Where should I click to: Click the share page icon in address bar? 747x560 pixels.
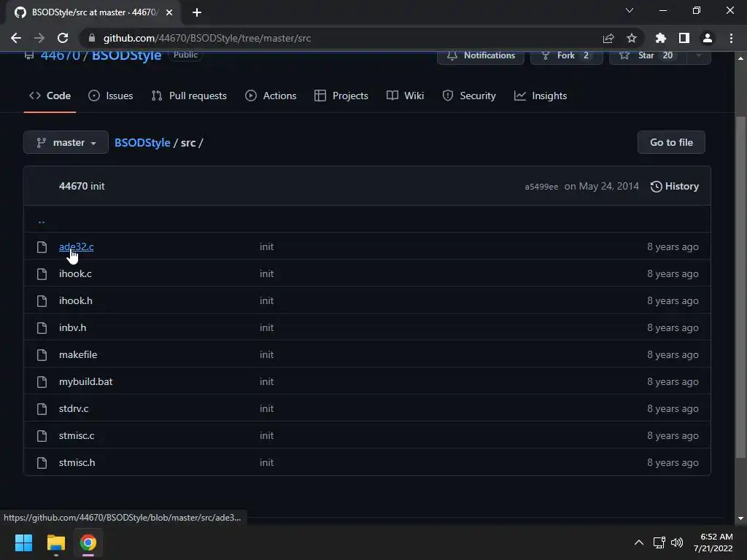pyautogui.click(x=608, y=38)
